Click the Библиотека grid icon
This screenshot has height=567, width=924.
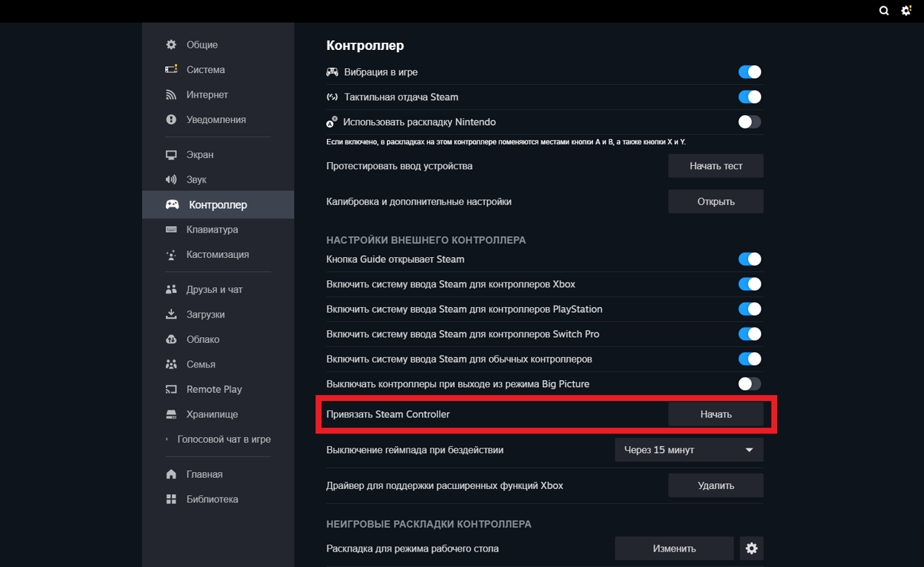tap(171, 500)
